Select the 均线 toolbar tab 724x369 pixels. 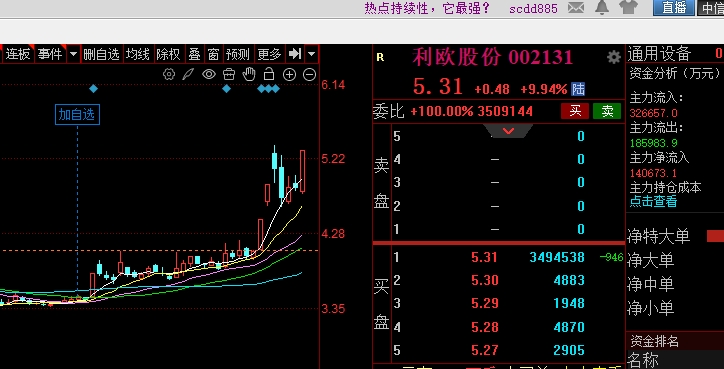pyautogui.click(x=138, y=54)
